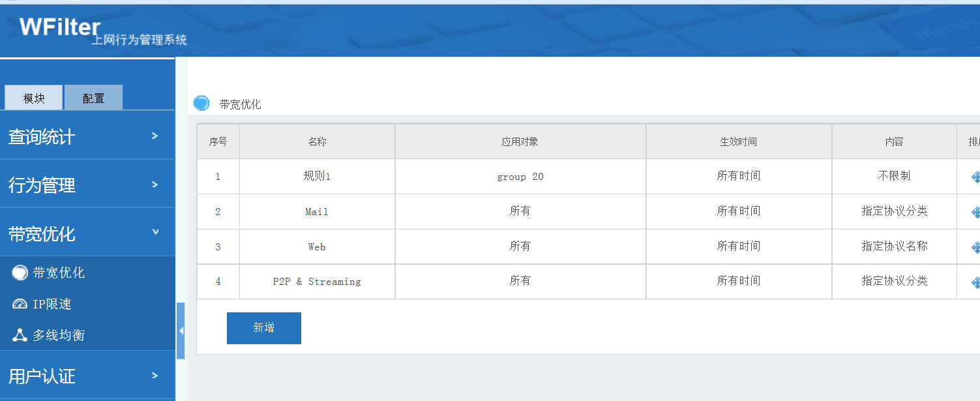Click the move icon for P2P & Streaming

(975, 282)
